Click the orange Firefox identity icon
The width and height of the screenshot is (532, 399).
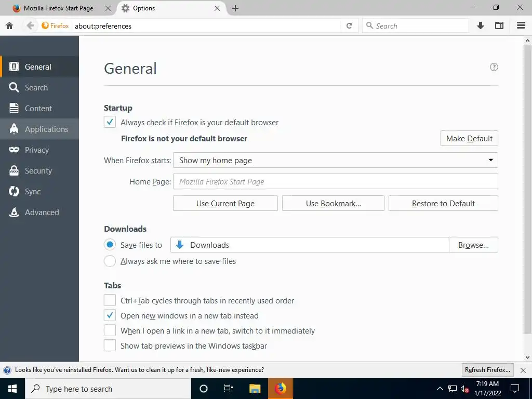coord(45,26)
